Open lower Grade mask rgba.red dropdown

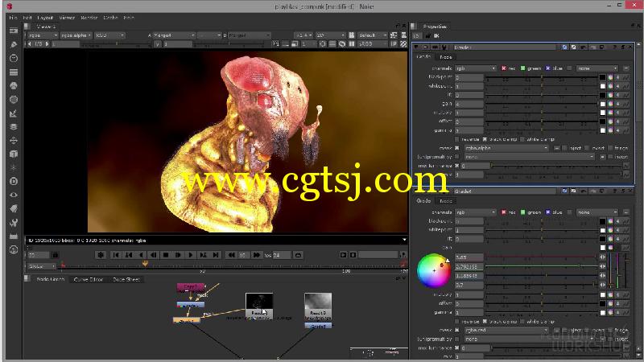(x=506, y=330)
